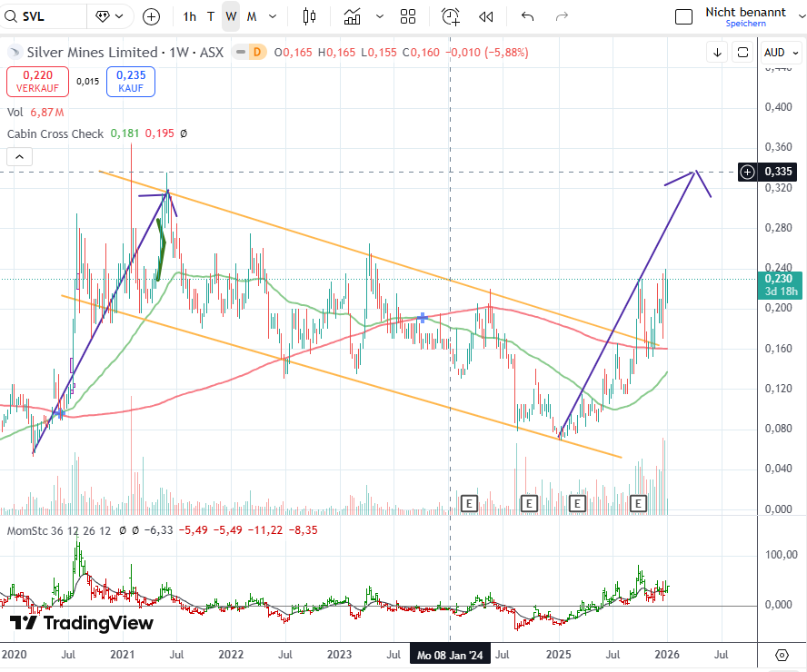The width and height of the screenshot is (807, 672).
Task: Open the fourth earnings E marker
Action: tap(638, 503)
